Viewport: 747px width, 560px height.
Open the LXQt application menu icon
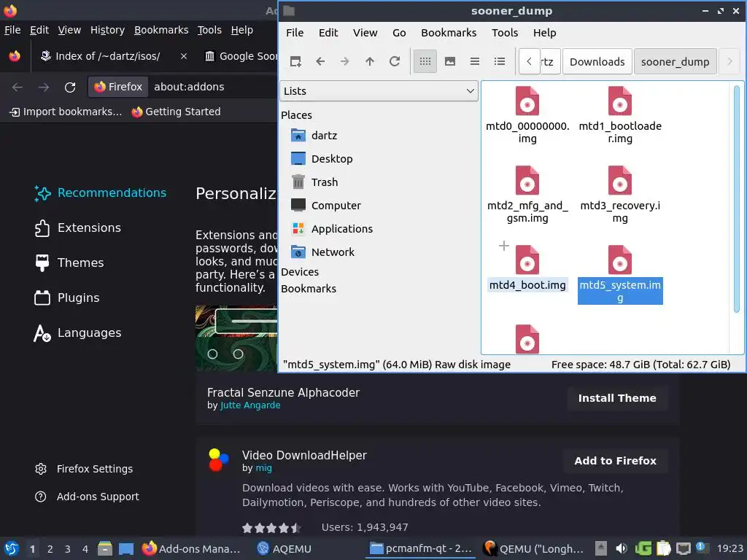pos(12,548)
